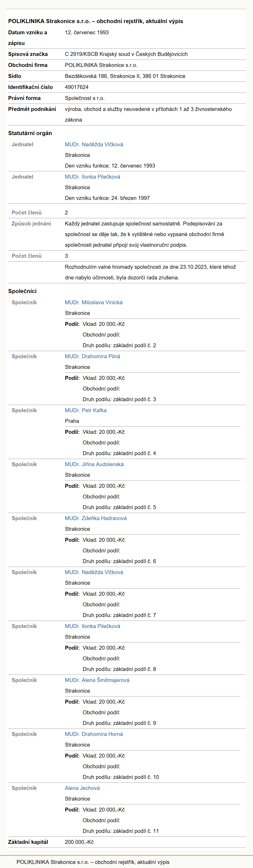Image resolution: width=253 pixels, height=868 pixels.
Task: Click the footer title text at bottom
Action: click(93, 862)
